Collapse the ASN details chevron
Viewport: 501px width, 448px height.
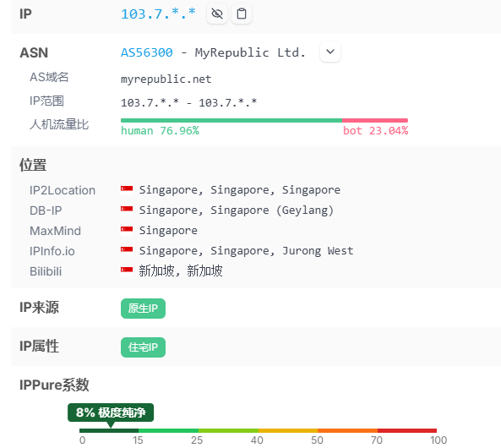pyautogui.click(x=330, y=52)
